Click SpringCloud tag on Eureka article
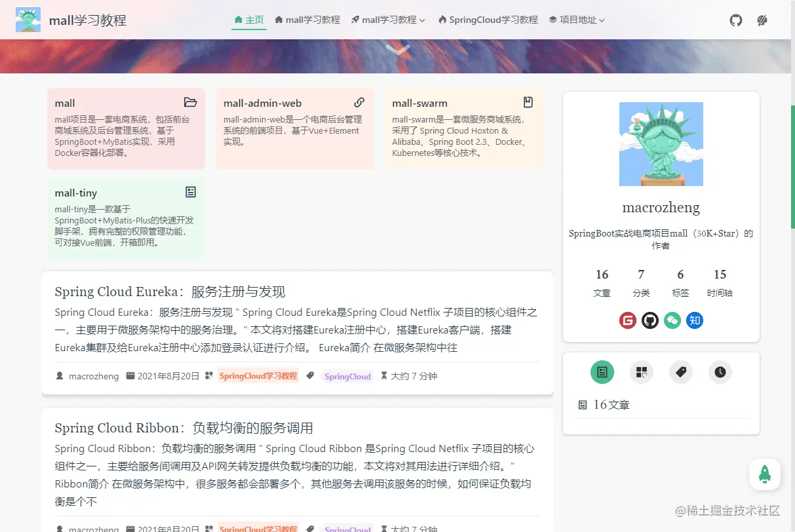 pos(347,377)
